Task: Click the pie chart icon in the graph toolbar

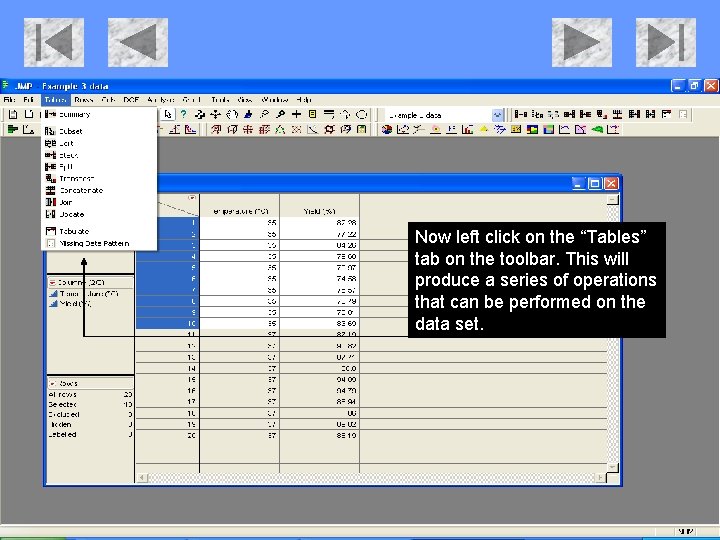Action: (x=387, y=129)
